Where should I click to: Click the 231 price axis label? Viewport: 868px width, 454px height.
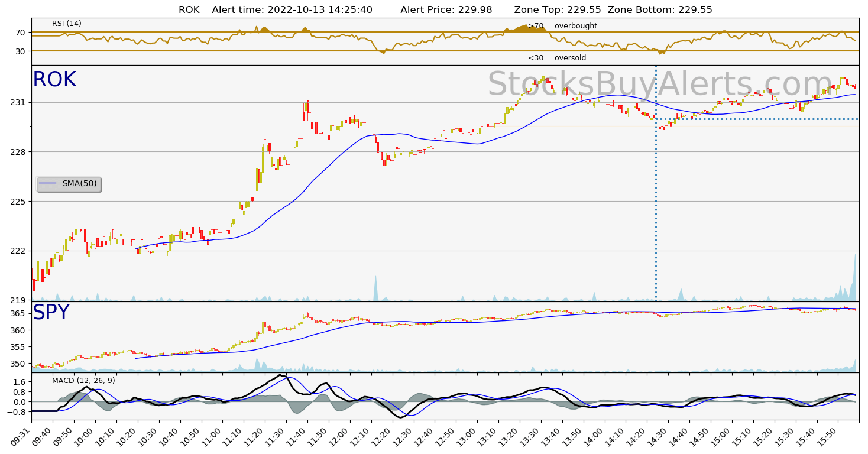[17, 102]
